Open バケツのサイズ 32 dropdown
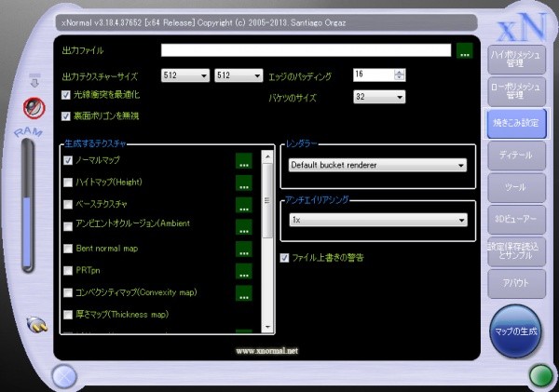The image size is (559, 392). (x=379, y=97)
